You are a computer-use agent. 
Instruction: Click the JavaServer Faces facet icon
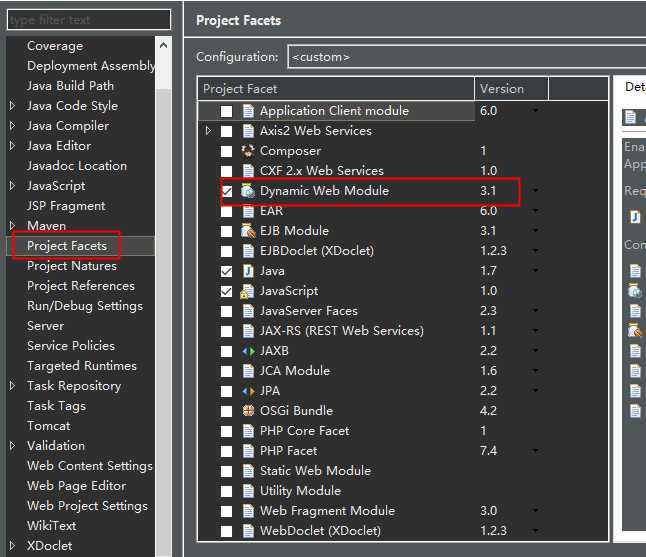248,311
